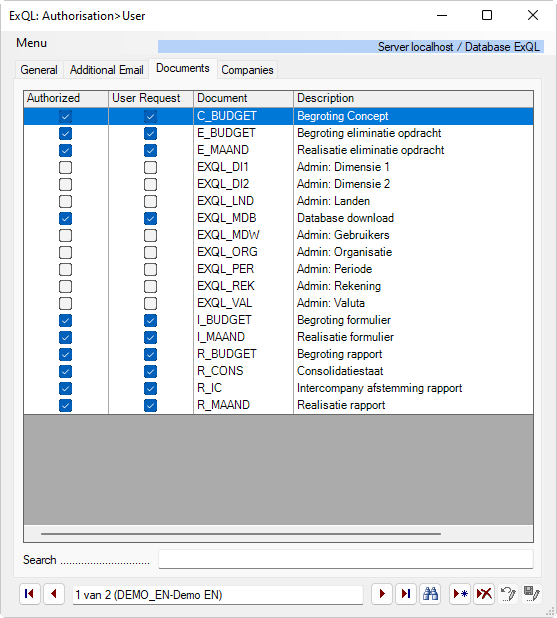557x618 pixels.
Task: Toggle Authorized checkbox for R_CONS
Action: click(x=65, y=371)
